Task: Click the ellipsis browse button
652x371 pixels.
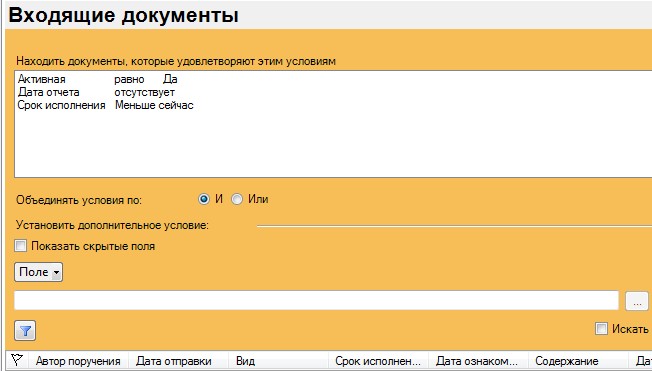Action: (637, 301)
